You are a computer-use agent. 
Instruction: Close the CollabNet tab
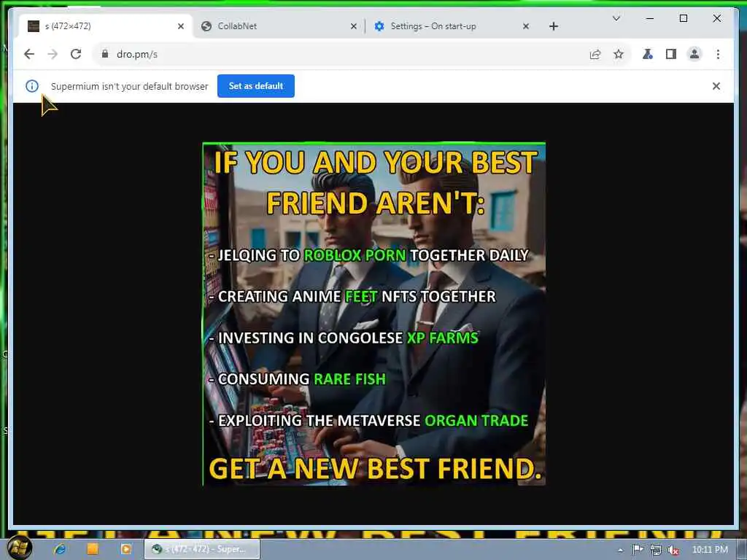[x=354, y=26]
